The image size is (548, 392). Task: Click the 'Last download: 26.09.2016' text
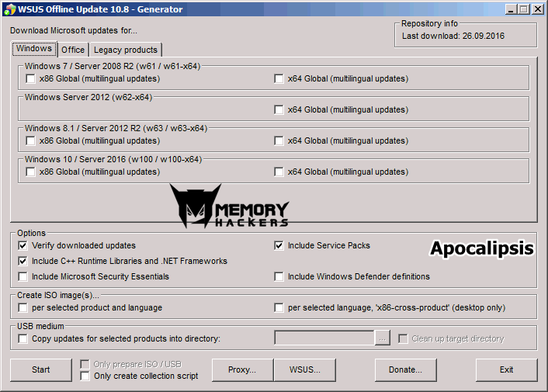453,36
